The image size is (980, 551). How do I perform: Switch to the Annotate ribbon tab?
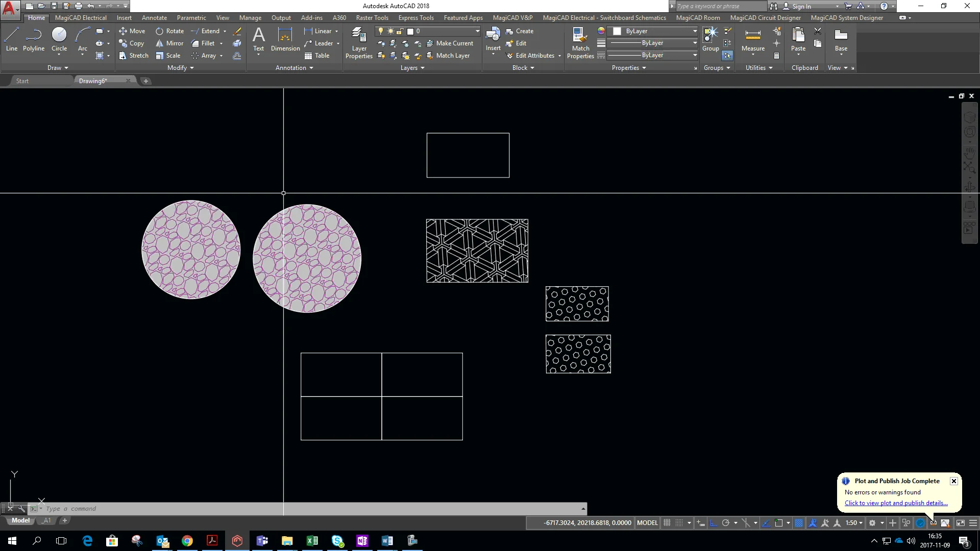(154, 17)
